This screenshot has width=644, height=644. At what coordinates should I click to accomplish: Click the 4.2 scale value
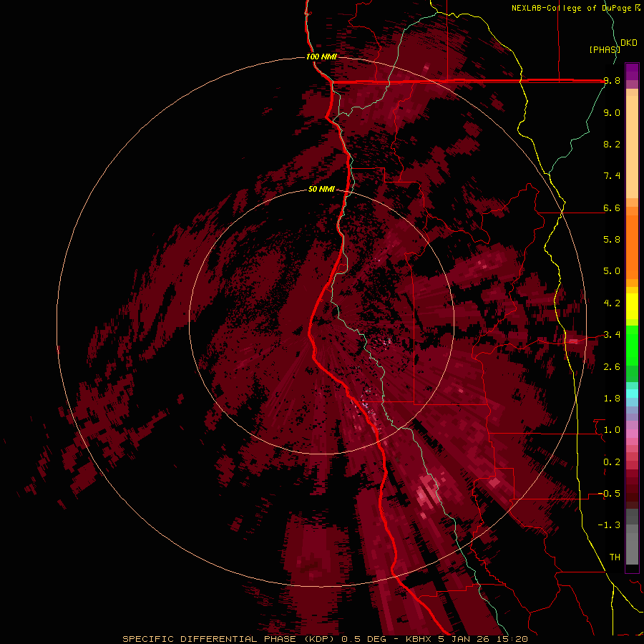click(612, 303)
